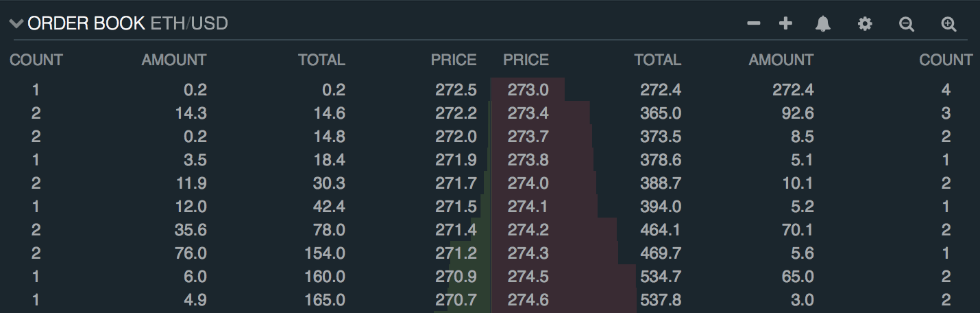Select ask price 273.0

tap(528, 89)
